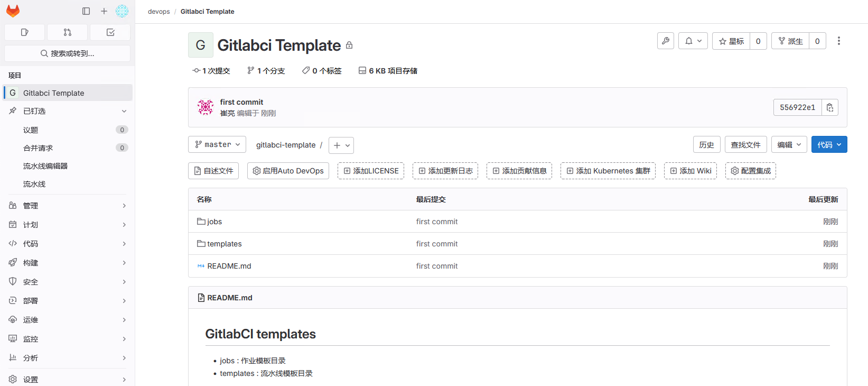Open merge requests shortcut icon
Viewport: 868px width, 386px height.
pos(68,32)
